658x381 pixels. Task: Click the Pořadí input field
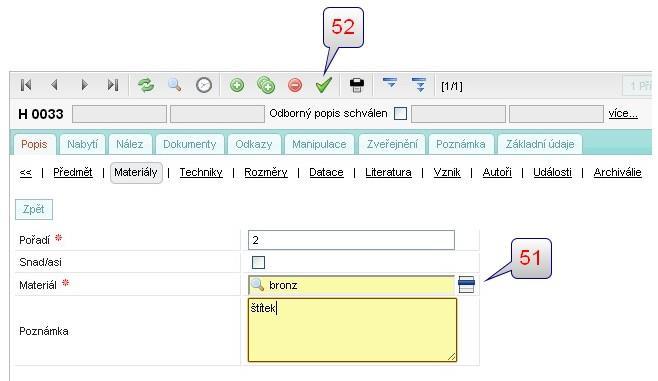point(351,240)
